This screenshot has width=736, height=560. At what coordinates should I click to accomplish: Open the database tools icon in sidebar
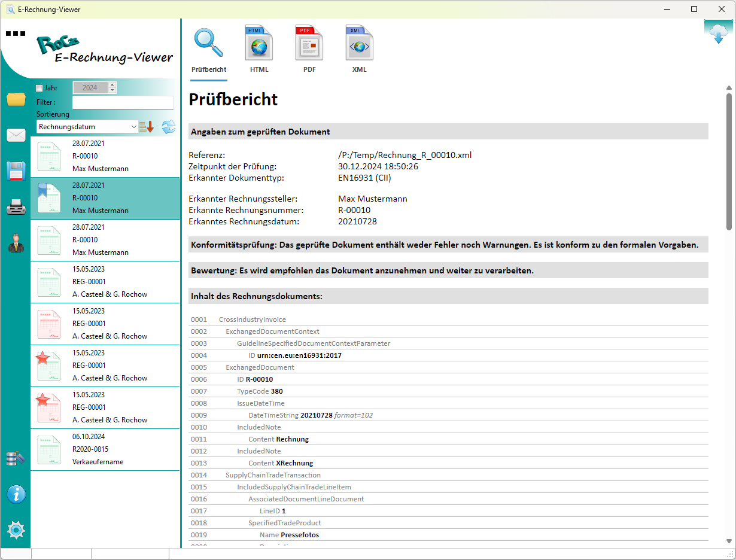[x=16, y=458]
